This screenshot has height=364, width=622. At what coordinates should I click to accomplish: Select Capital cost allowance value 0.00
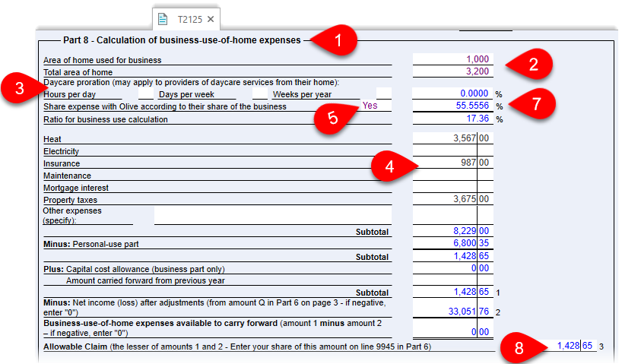452,268
